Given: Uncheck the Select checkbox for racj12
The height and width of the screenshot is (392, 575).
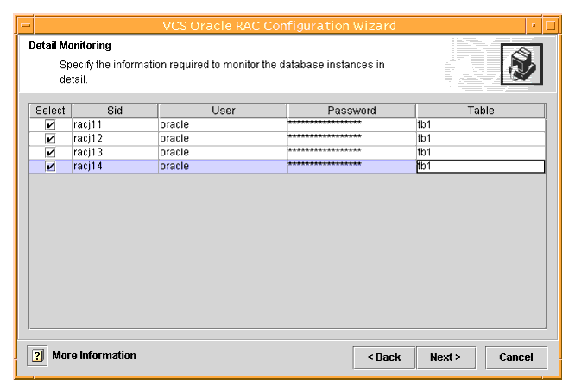Looking at the screenshot, I should tap(50, 139).
